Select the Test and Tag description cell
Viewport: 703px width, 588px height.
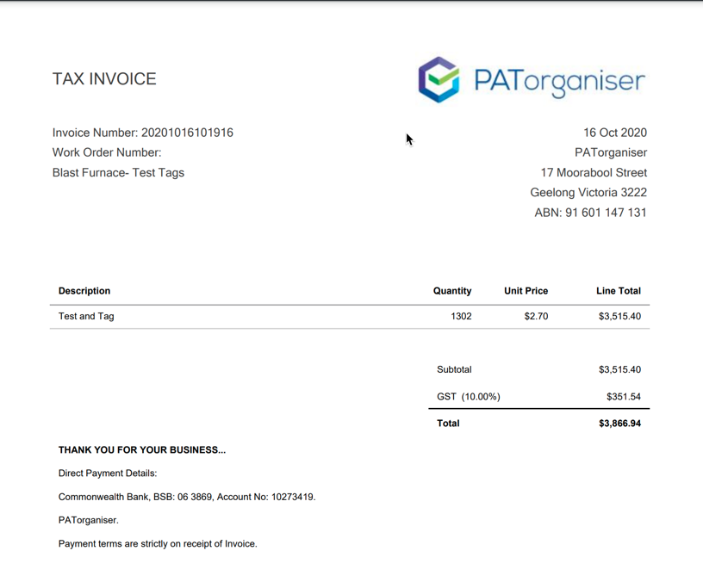(x=86, y=317)
